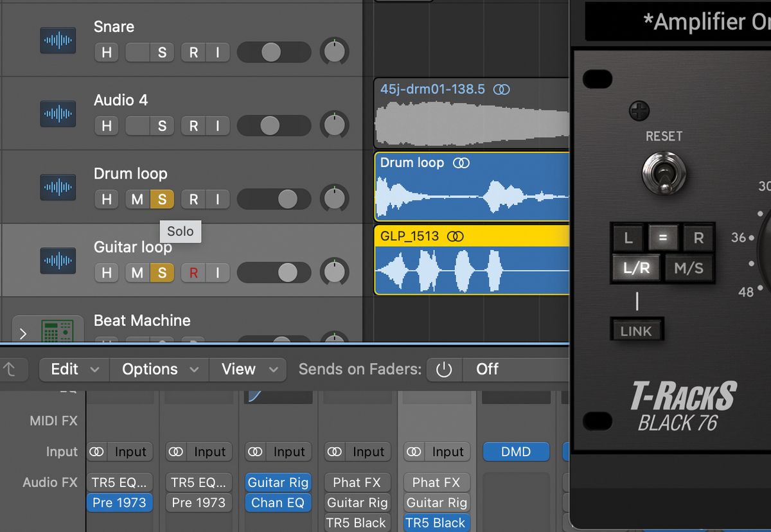This screenshot has height=532, width=771.
Task: Click the Guitar loop track waveform icon
Action: (58, 260)
